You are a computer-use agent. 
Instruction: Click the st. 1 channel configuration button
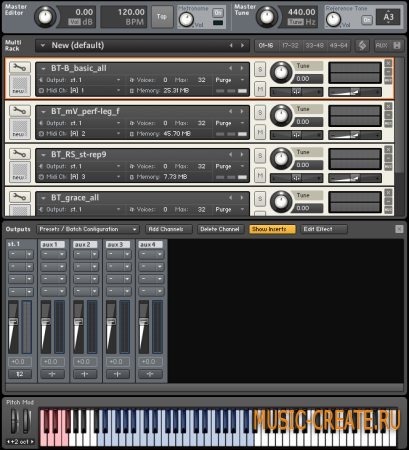(20, 374)
